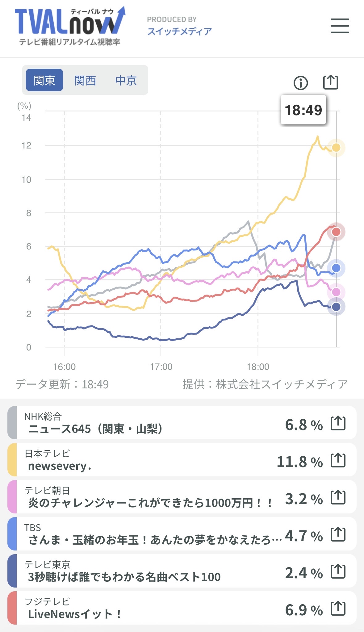The image size is (364, 632).
Task: Click the red フジテレビ color bar
Action: click(12, 608)
